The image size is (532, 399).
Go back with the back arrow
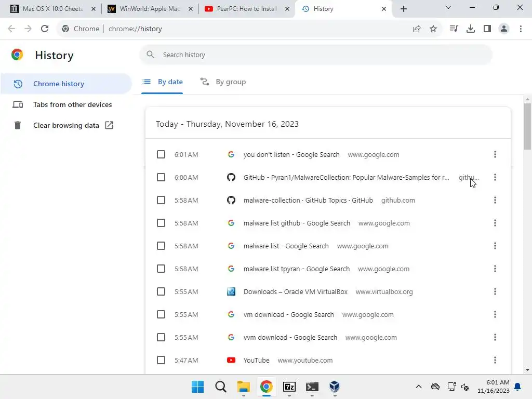[x=11, y=29]
